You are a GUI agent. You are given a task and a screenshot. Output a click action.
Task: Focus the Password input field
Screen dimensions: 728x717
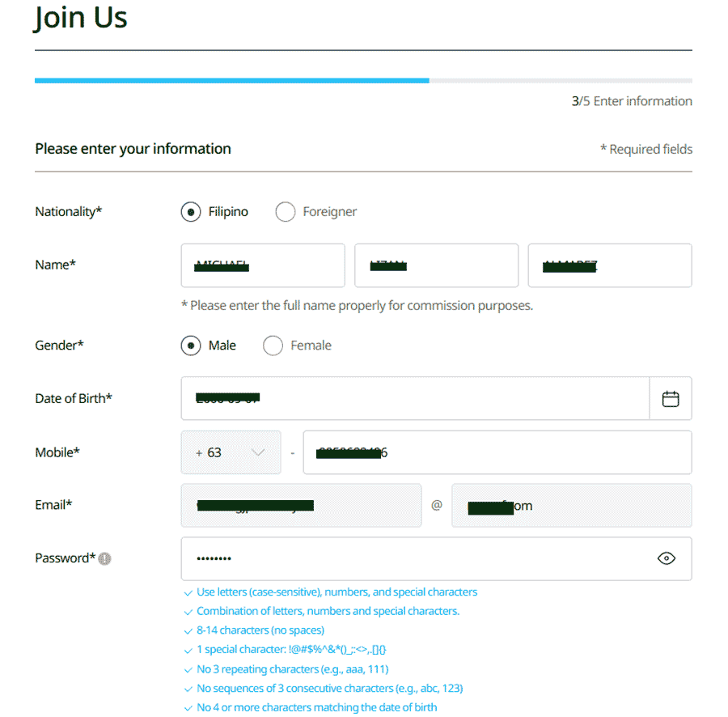pos(413,558)
